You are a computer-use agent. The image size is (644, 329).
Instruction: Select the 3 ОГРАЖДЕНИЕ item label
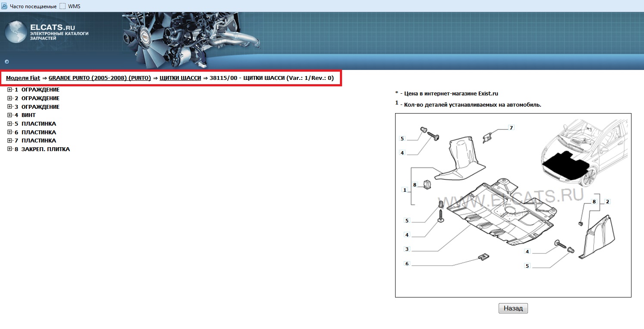click(40, 107)
